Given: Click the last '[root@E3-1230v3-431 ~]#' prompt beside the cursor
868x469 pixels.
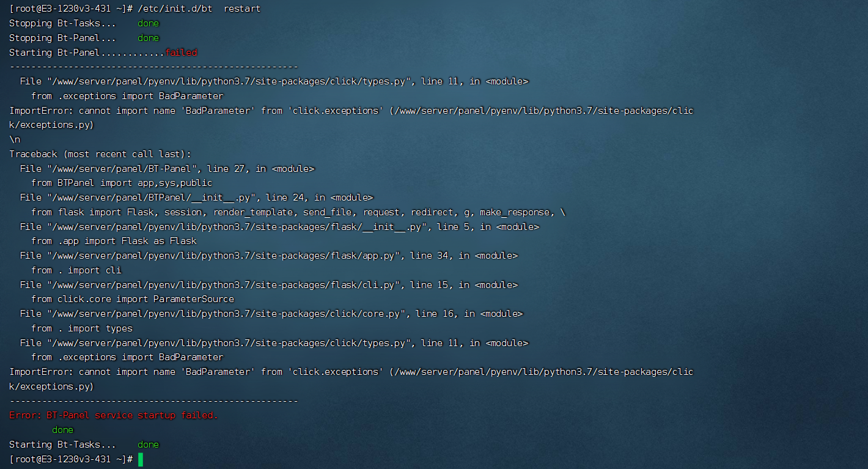Looking at the screenshot, I should [71, 459].
